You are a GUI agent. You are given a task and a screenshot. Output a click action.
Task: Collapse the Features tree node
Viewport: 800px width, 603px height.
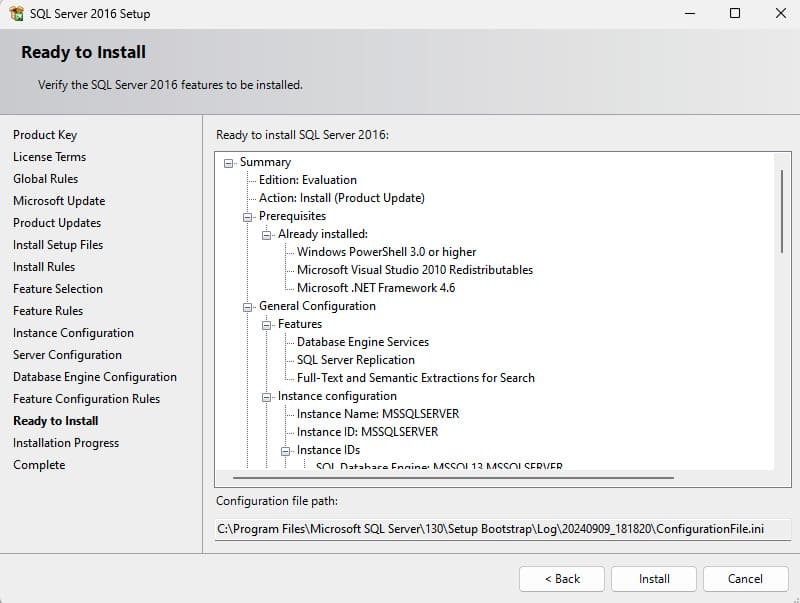coord(267,324)
